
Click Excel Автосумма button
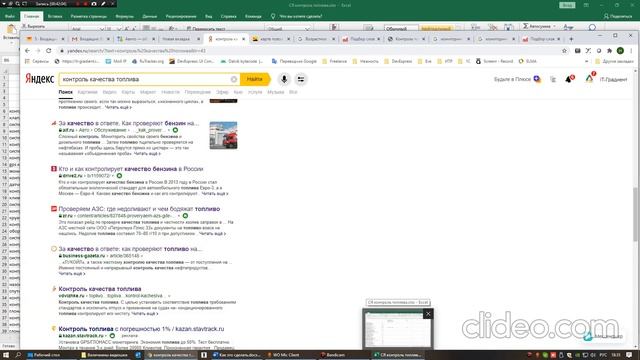tap(539, 26)
